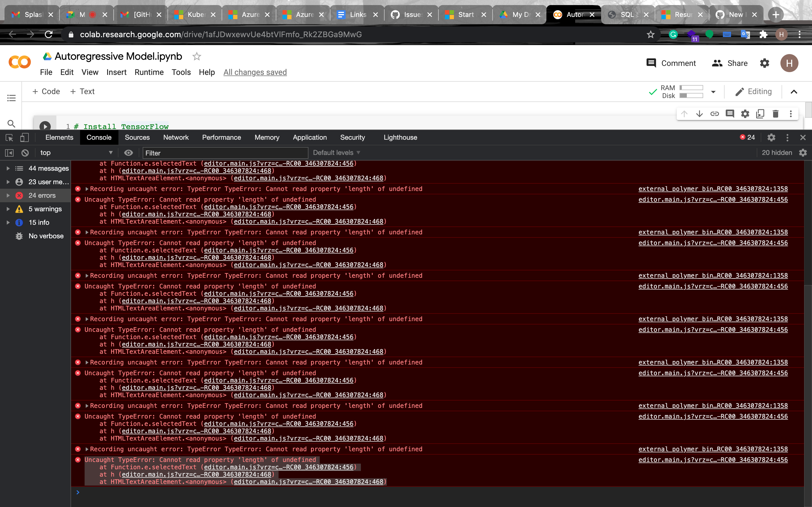The height and width of the screenshot is (507, 812).
Task: Expand the last Recording uncaught error entry
Action: click(x=87, y=449)
